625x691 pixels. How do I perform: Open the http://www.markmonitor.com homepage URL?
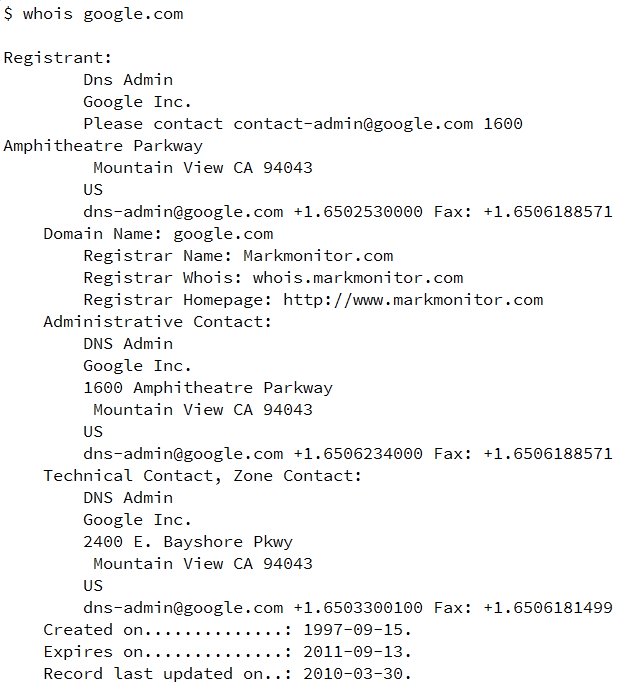pyautogui.click(x=413, y=300)
